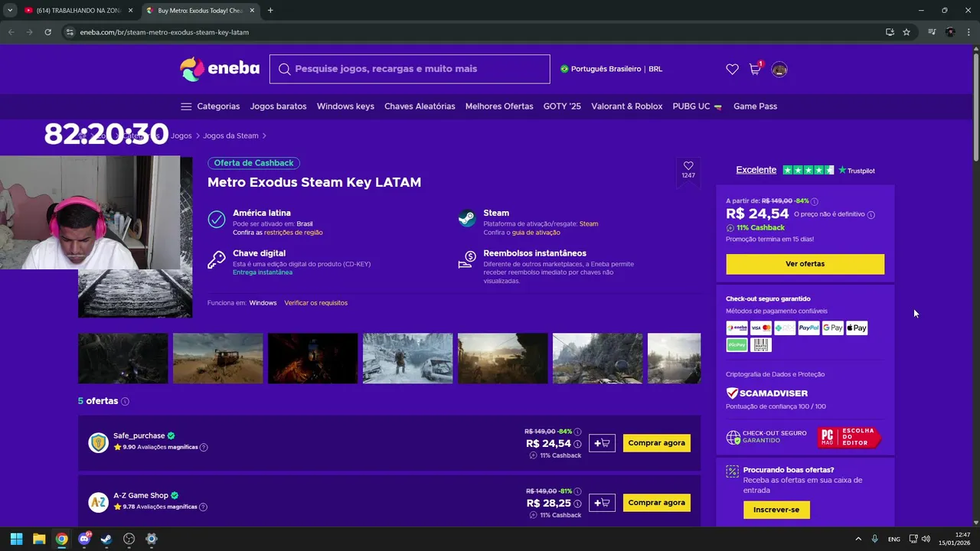Add A-Z Game Shop offer to cart
This screenshot has height=551, width=980.
(602, 503)
